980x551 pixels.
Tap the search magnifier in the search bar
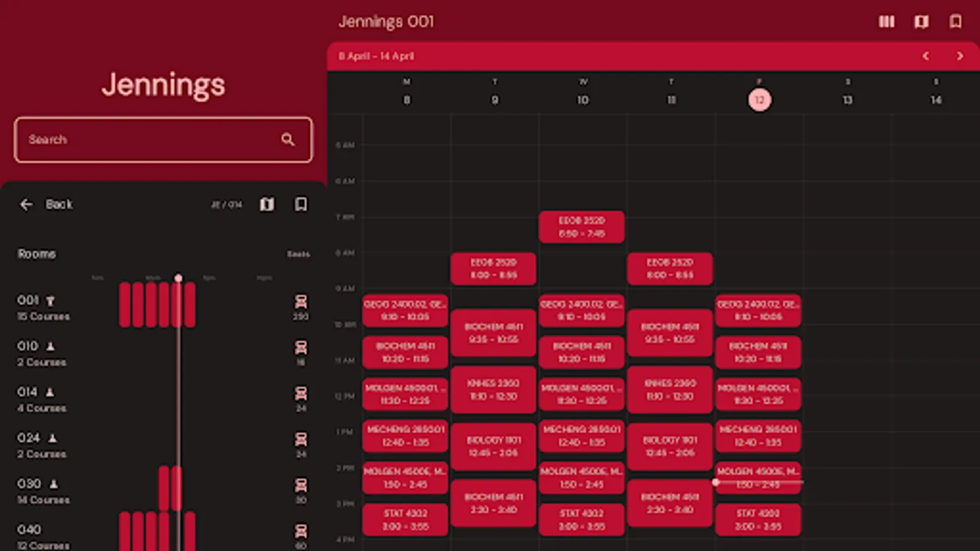288,140
